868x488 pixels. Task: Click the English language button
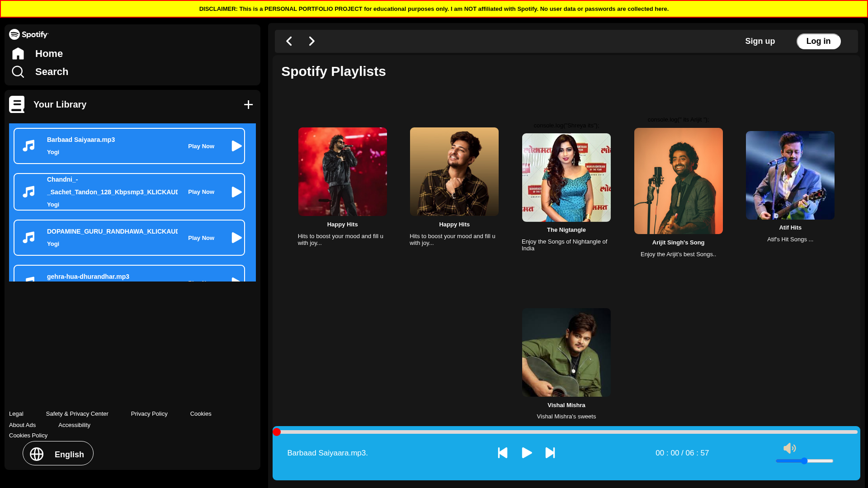(x=58, y=453)
